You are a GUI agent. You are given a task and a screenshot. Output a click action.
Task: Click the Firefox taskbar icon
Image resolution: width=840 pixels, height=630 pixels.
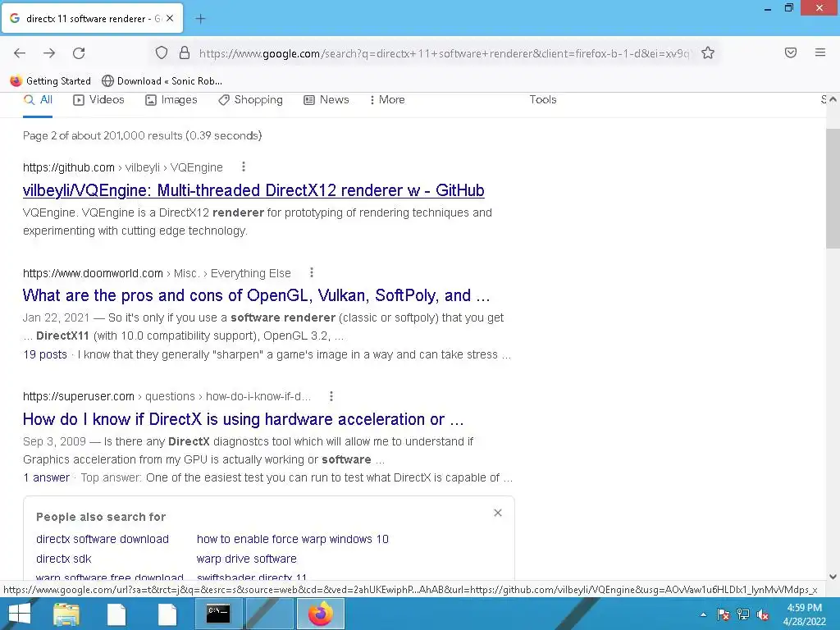click(321, 614)
